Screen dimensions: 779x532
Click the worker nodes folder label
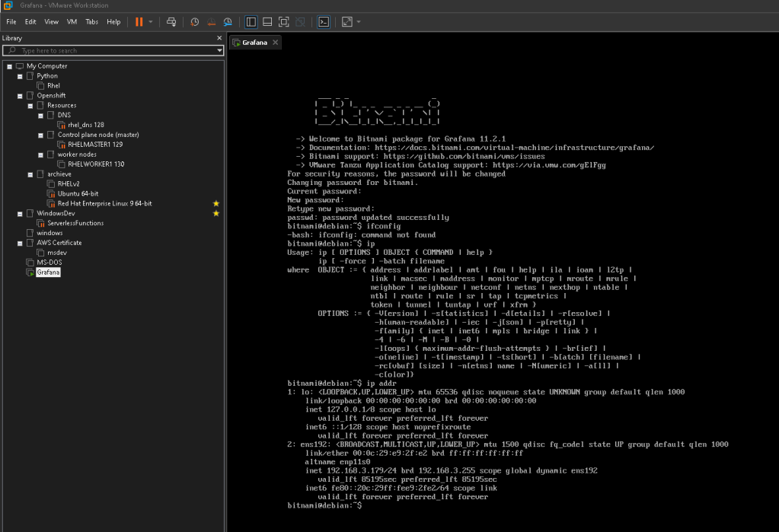coord(76,155)
